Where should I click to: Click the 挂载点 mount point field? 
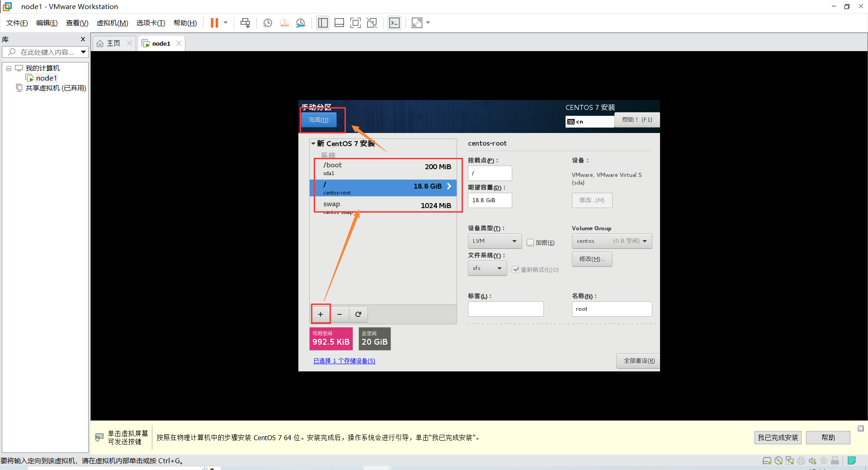(490, 173)
